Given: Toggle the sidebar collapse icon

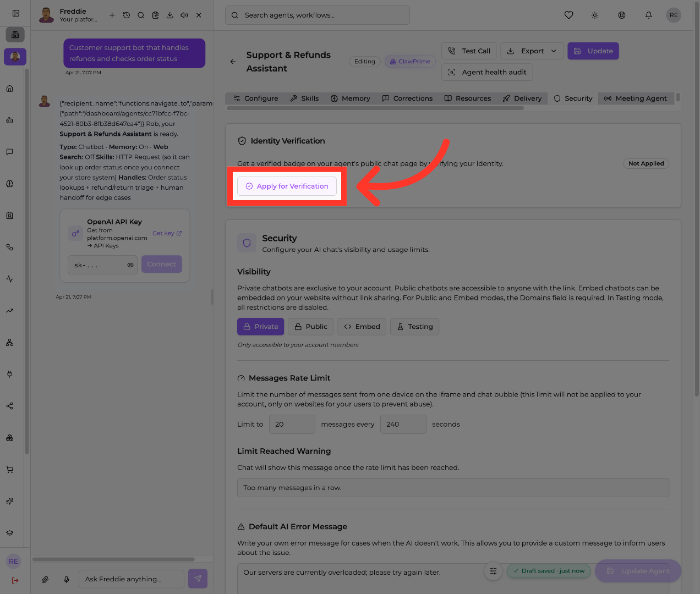Looking at the screenshot, I should click(x=16, y=13).
